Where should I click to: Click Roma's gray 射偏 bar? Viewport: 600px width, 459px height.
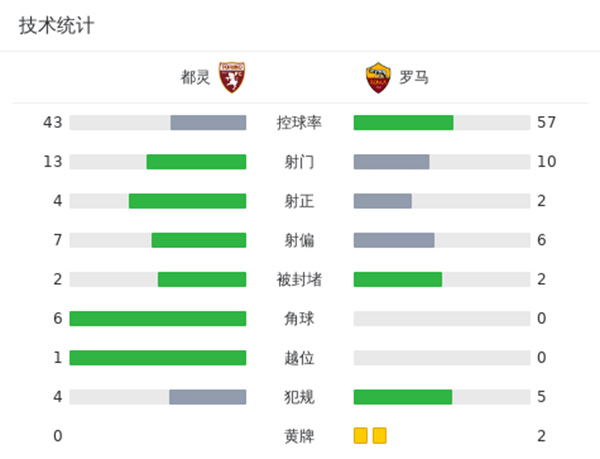click(x=394, y=240)
